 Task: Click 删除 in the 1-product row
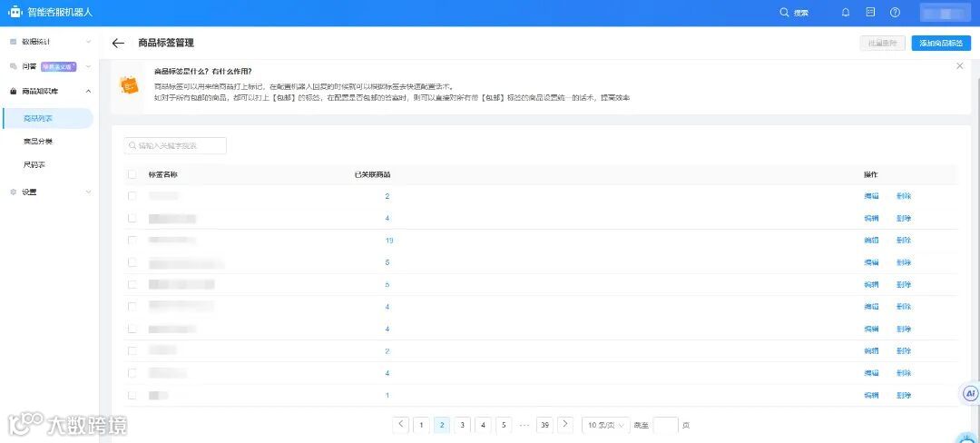pos(904,396)
